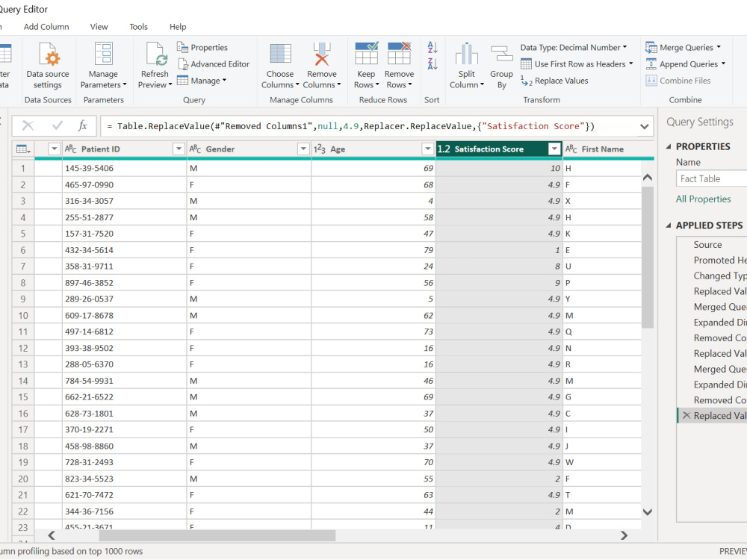
Task: Click the Choose Columns icon
Action: [x=280, y=54]
